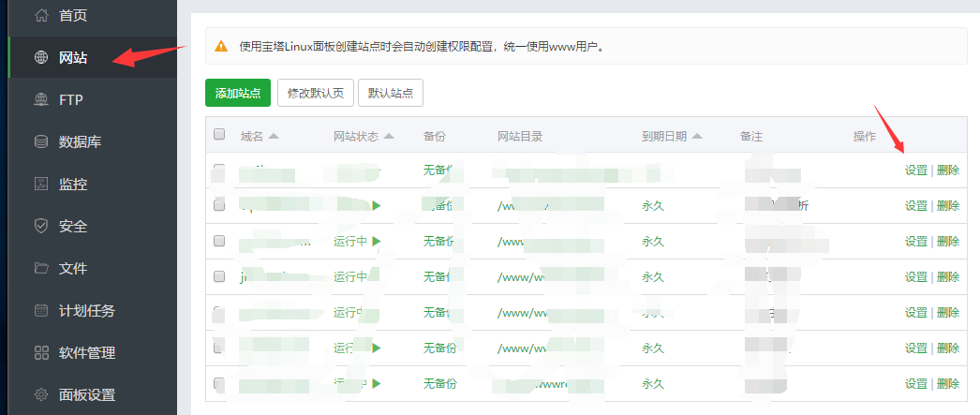Click the database icon for 数据库

click(x=40, y=141)
